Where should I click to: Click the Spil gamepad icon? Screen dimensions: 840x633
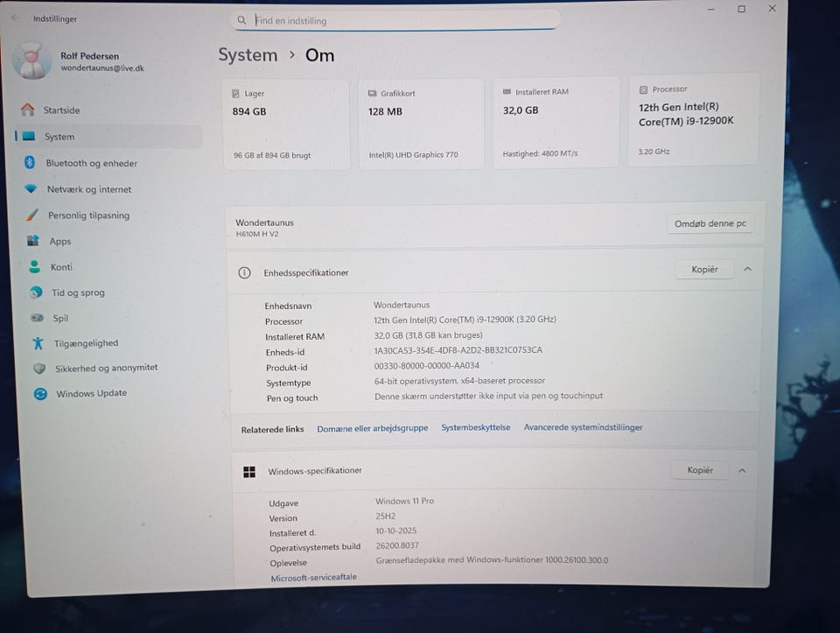click(37, 317)
